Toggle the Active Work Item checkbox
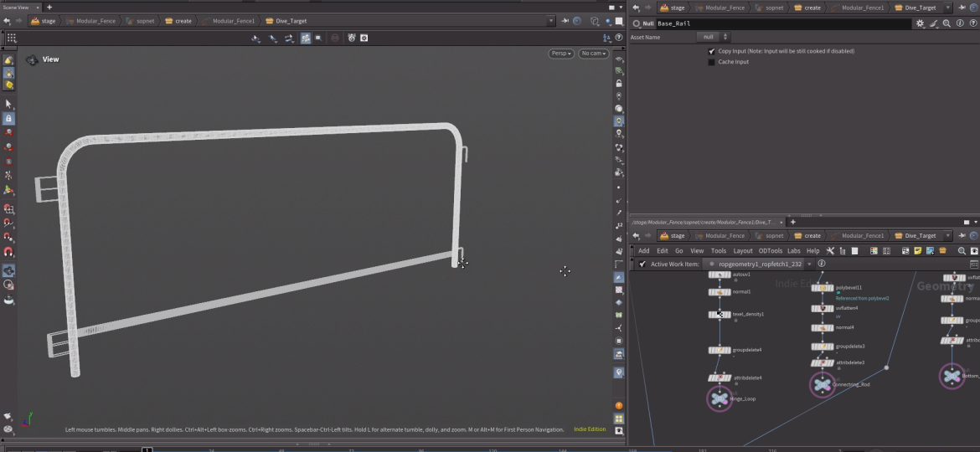The height and width of the screenshot is (452, 980). pyautogui.click(x=642, y=264)
